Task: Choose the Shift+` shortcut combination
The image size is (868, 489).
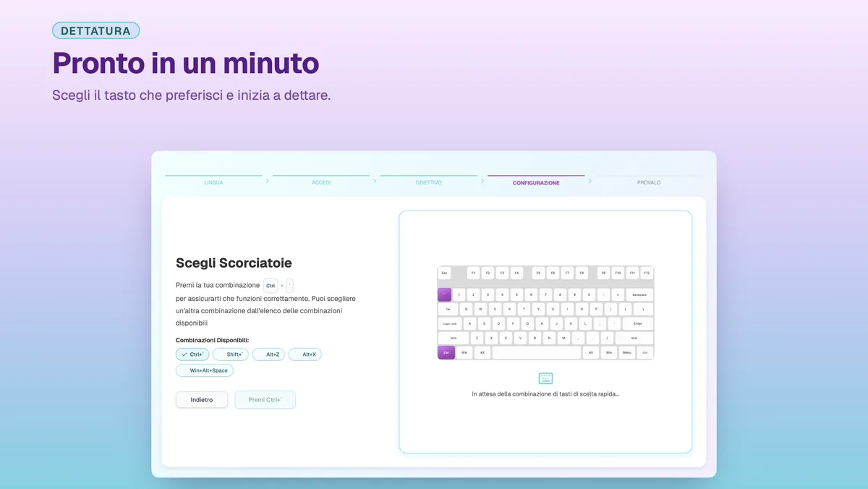Action: pos(231,354)
